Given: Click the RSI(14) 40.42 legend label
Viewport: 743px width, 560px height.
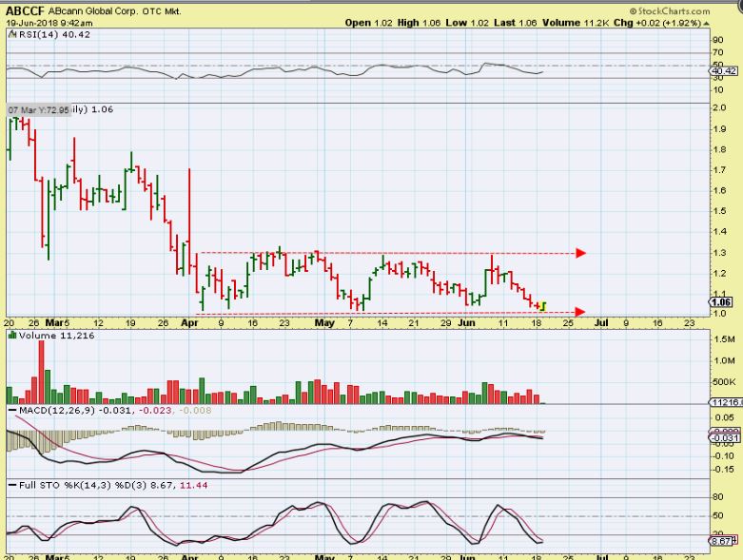Looking at the screenshot, I should [x=54, y=34].
